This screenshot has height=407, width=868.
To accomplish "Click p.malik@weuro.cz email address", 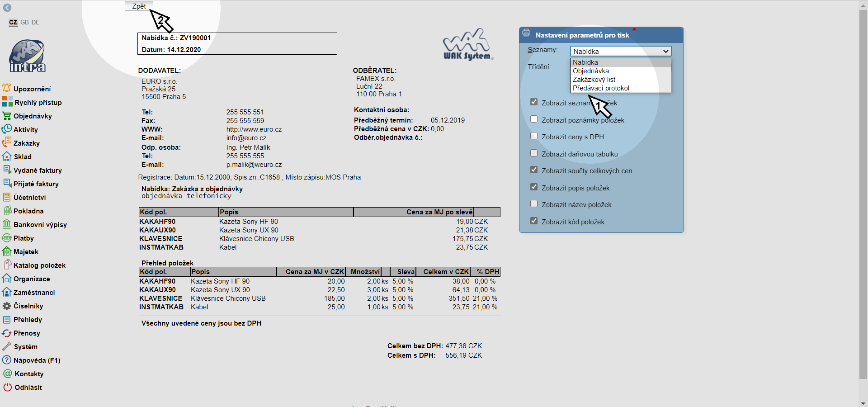I will click(254, 165).
